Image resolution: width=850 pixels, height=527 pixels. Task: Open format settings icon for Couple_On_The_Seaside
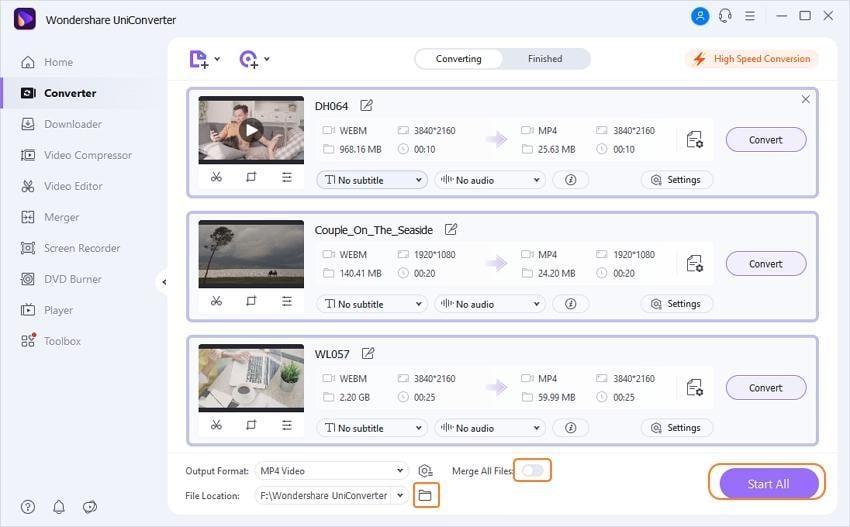[x=694, y=264]
